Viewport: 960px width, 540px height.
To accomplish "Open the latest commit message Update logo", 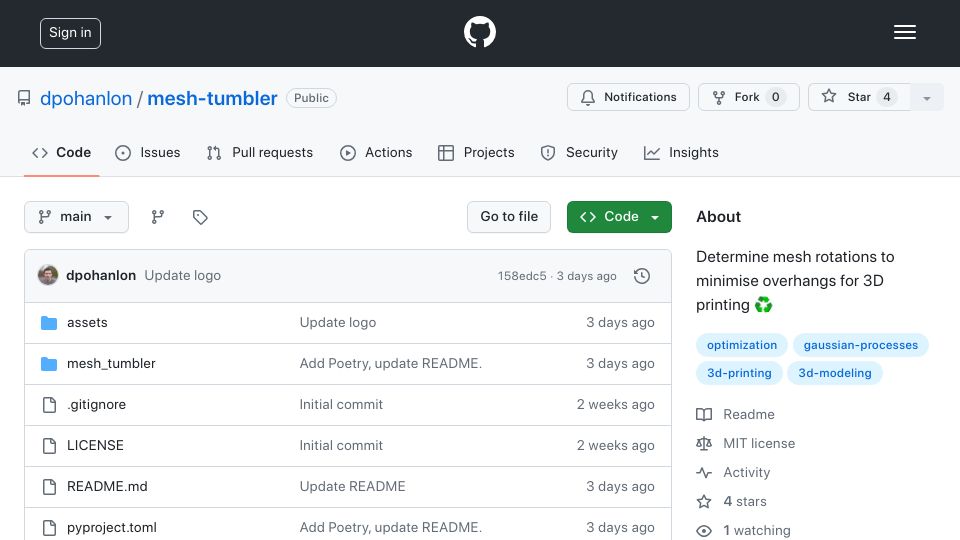I will pyautogui.click(x=182, y=276).
